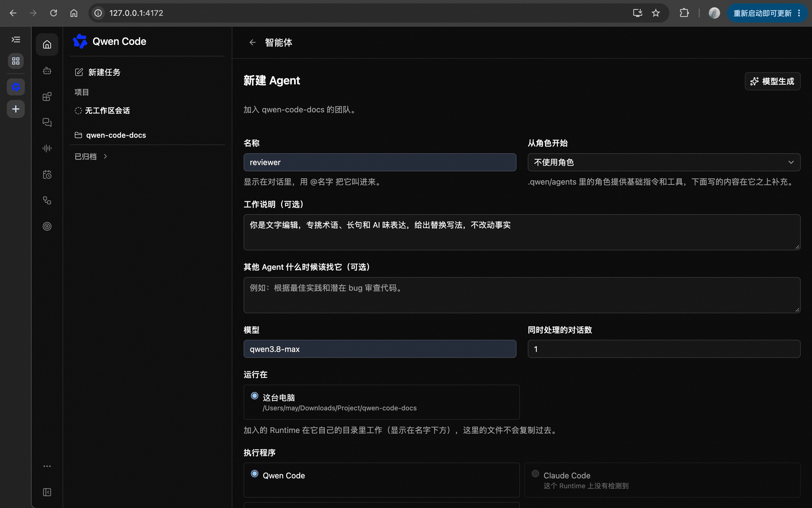
Task: Open the chat bubbles icon in rail
Action: pos(47,123)
